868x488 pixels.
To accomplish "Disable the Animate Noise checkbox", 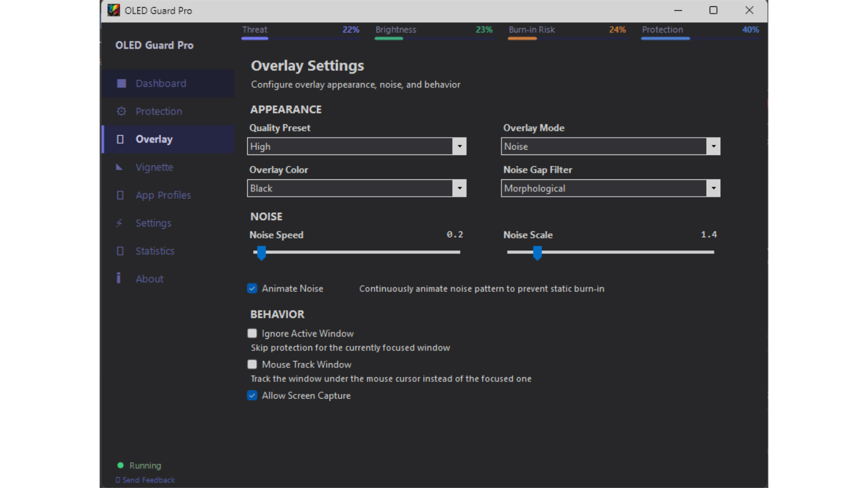I will pos(252,288).
